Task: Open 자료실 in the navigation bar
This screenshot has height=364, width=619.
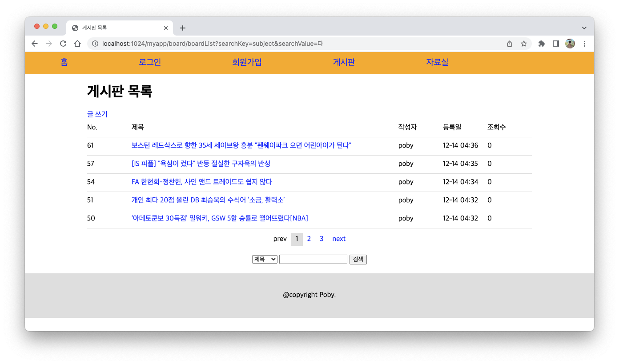Action: point(437,62)
